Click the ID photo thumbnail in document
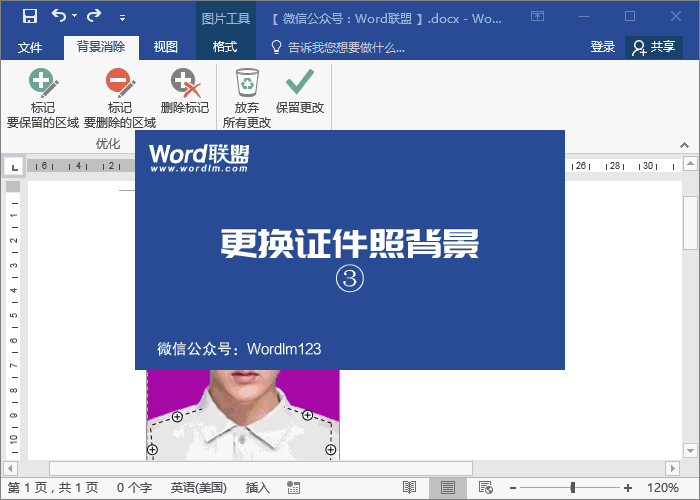Image resolution: width=700 pixels, height=500 pixels. coord(243,414)
